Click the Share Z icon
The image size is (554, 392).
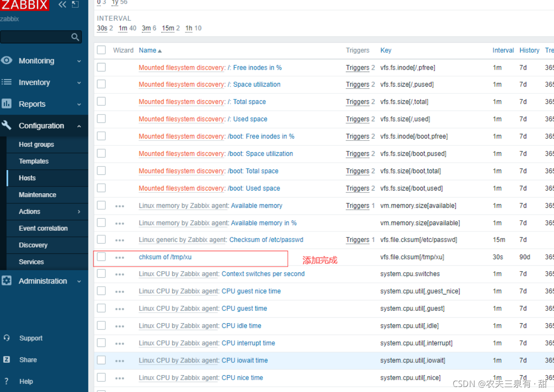pos(6,359)
